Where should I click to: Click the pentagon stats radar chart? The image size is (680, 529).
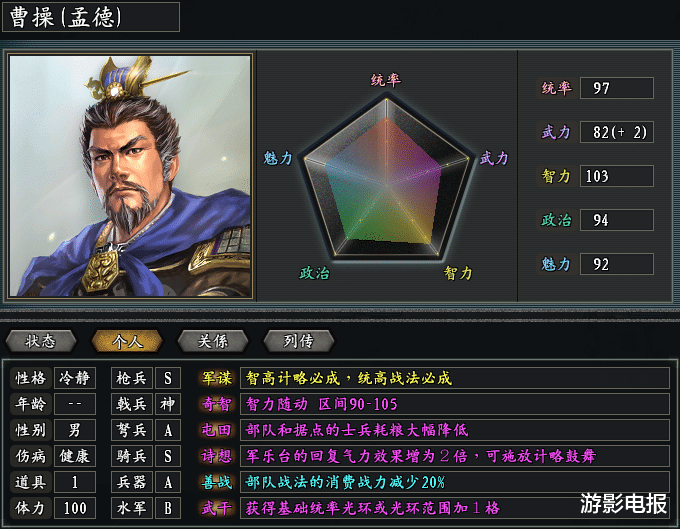[x=386, y=180]
